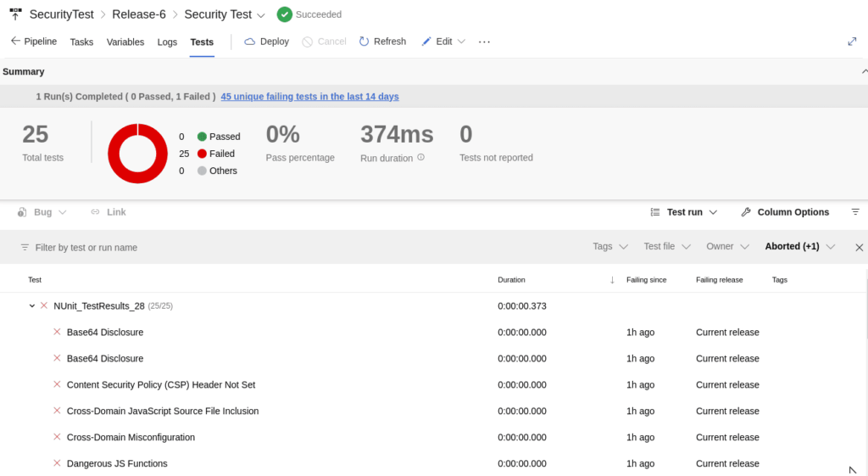Click the release pipeline icon beside SecurityTest
The width and height of the screenshot is (868, 476).
15,14
